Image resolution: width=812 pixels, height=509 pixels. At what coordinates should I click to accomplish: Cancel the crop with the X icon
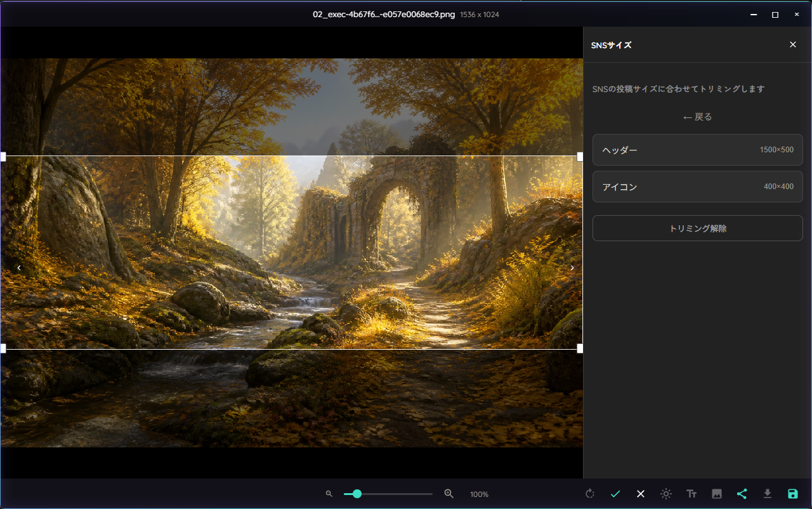(x=641, y=494)
